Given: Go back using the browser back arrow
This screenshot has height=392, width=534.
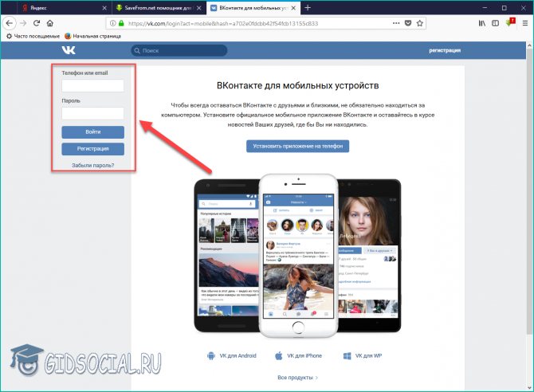Looking at the screenshot, I should click(10, 23).
